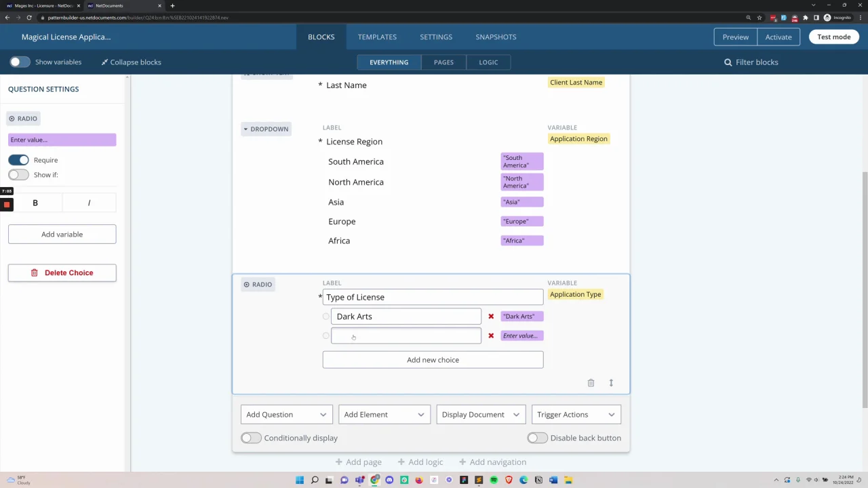Click the empty second choice text field
Viewport: 868px width, 488px height.
tap(406, 335)
